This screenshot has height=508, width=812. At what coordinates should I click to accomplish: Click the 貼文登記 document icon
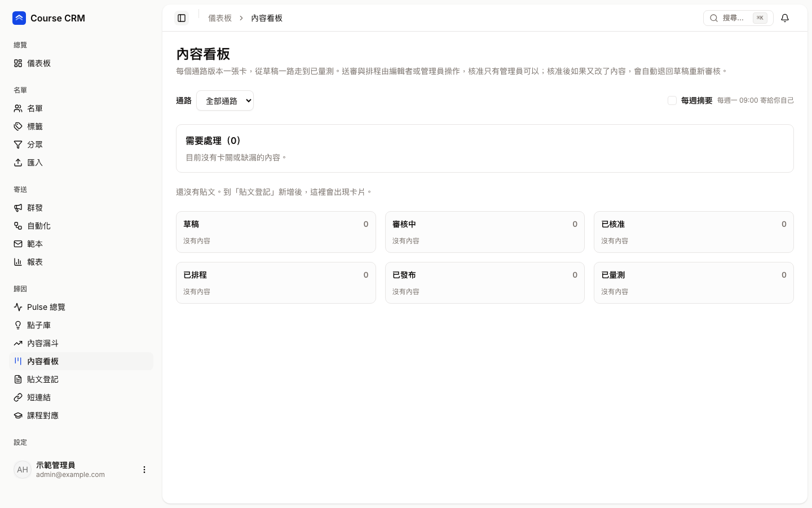18,379
